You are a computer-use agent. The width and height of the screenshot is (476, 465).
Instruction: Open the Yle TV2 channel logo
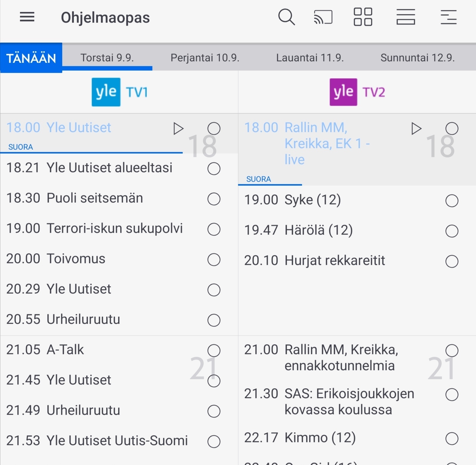(357, 92)
